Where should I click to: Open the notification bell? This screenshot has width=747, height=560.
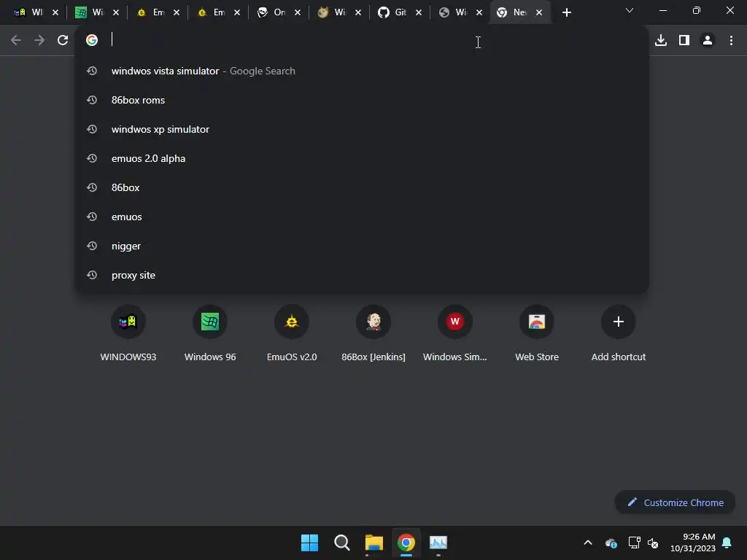click(727, 542)
